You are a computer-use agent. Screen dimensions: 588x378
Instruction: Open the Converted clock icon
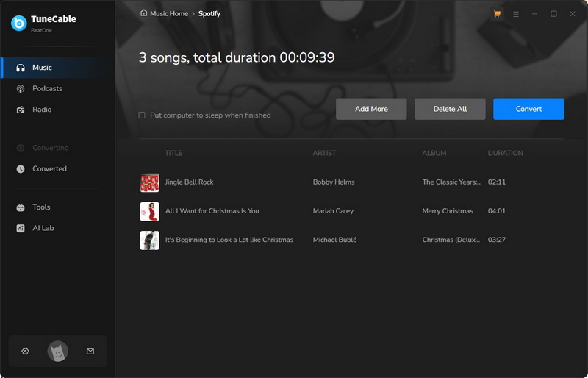(x=21, y=169)
